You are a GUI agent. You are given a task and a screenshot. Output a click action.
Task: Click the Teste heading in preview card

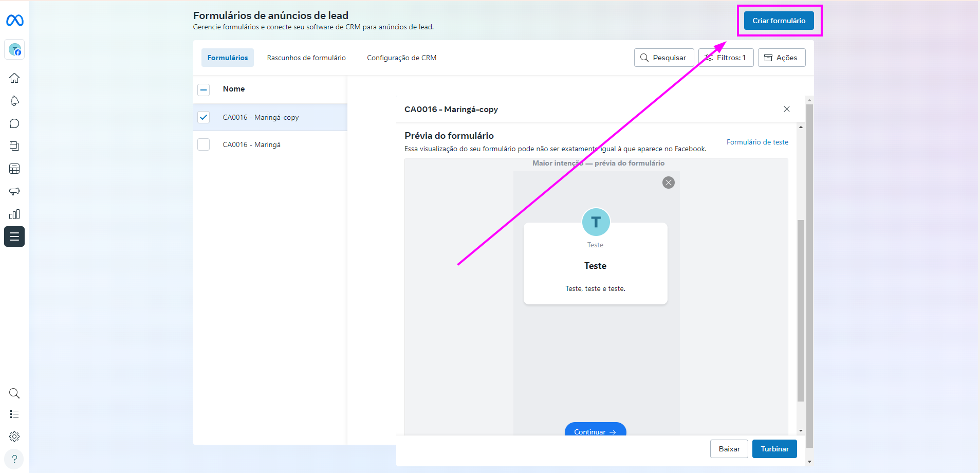point(596,266)
